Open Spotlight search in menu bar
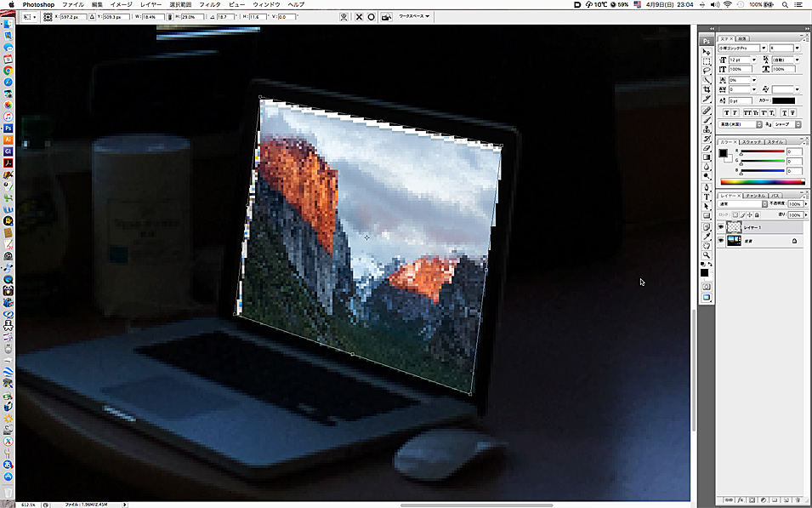 (x=785, y=4)
